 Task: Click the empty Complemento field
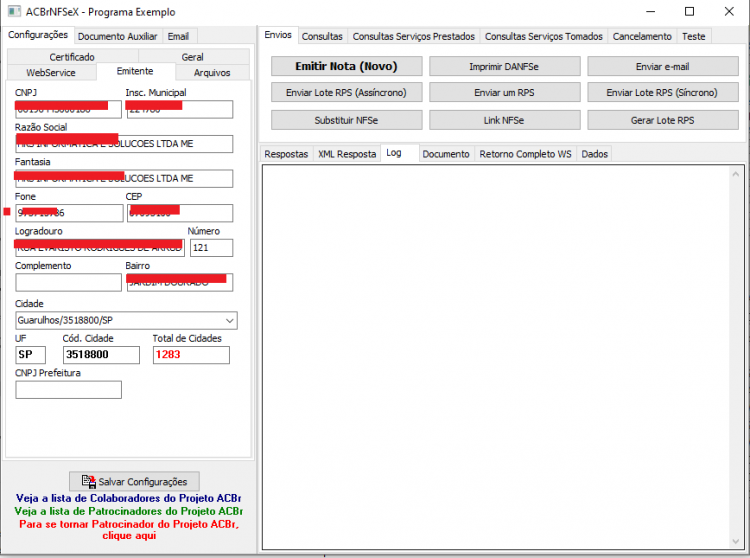point(68,282)
